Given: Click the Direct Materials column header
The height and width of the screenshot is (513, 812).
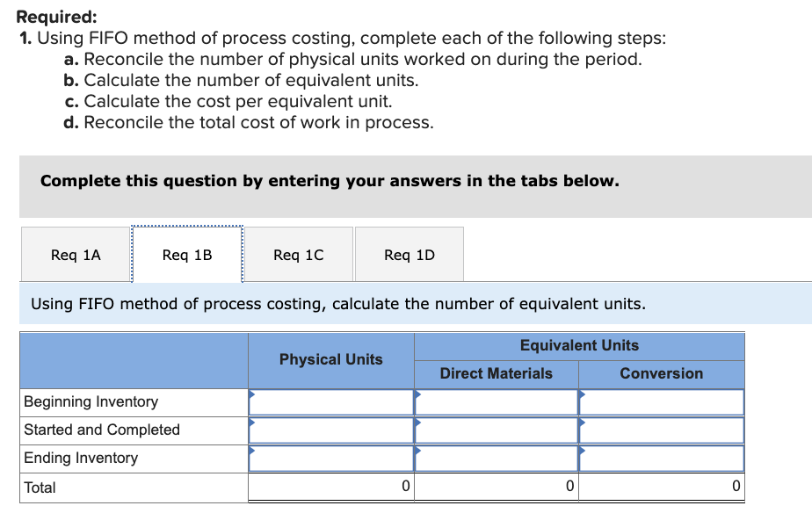Looking at the screenshot, I should click(x=496, y=373).
